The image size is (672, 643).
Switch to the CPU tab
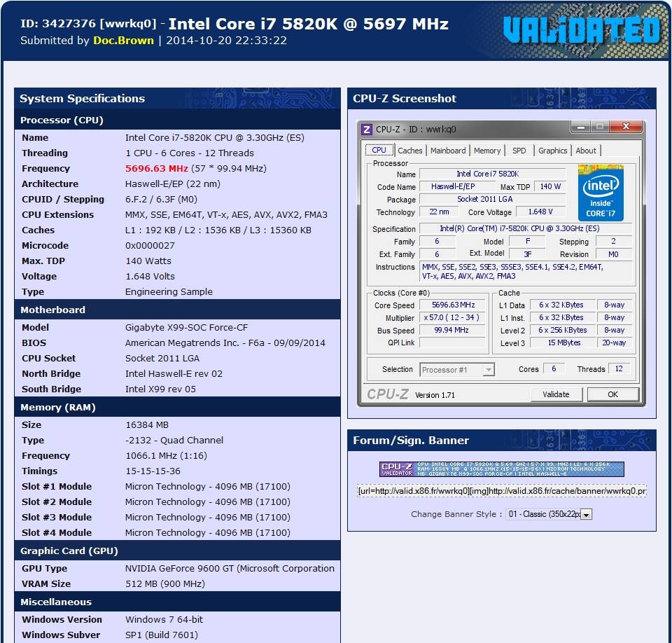coord(379,150)
